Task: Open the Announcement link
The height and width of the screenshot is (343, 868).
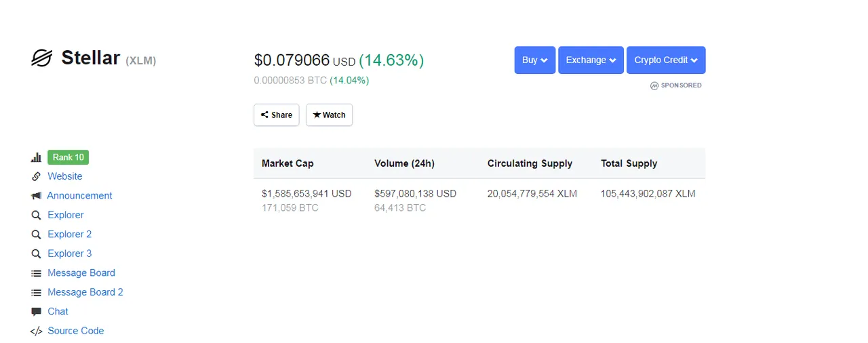Action: pyautogui.click(x=79, y=195)
